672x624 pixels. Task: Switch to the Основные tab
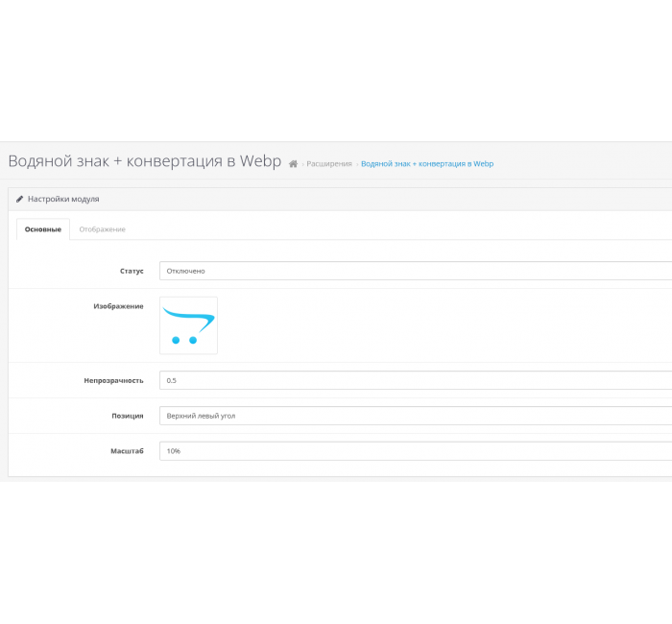(x=43, y=229)
